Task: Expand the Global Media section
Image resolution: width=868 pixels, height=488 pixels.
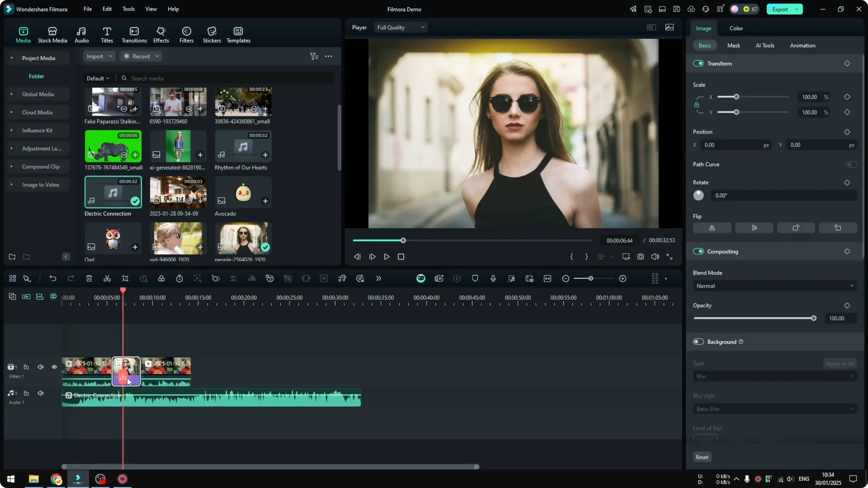Action: click(11, 94)
